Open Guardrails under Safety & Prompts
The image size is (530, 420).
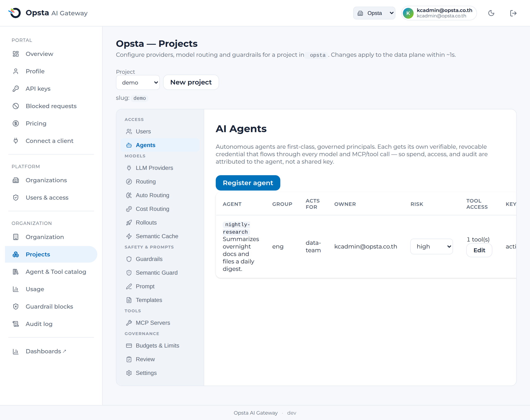(160, 259)
